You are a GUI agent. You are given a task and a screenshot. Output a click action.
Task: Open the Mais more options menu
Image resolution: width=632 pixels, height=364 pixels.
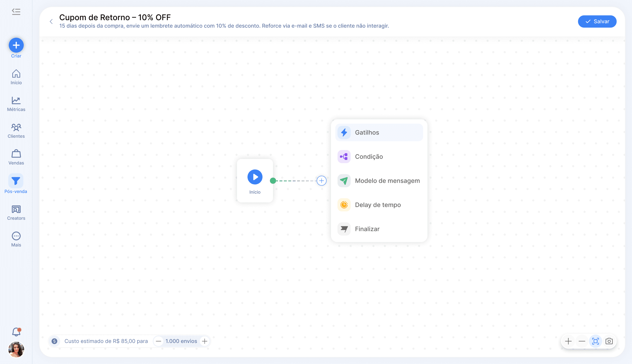(16, 239)
